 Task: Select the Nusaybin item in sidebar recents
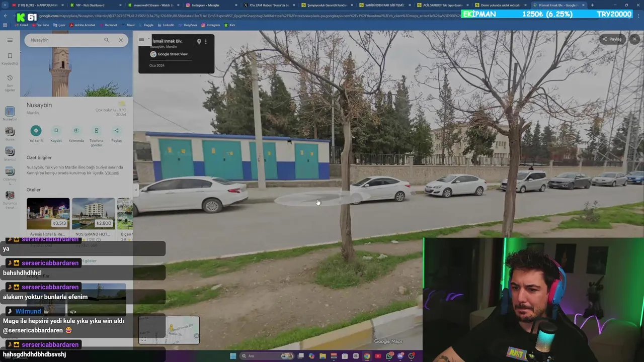(10, 113)
